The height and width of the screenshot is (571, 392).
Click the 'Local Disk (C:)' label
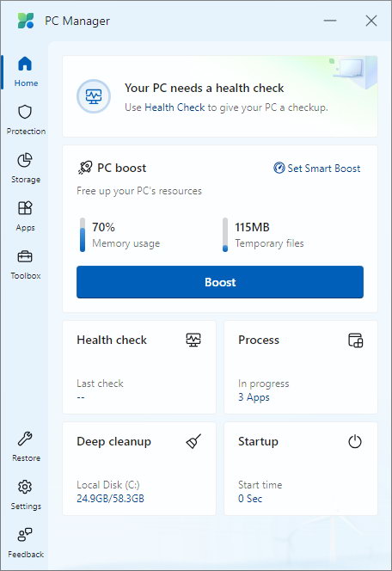[108, 485]
